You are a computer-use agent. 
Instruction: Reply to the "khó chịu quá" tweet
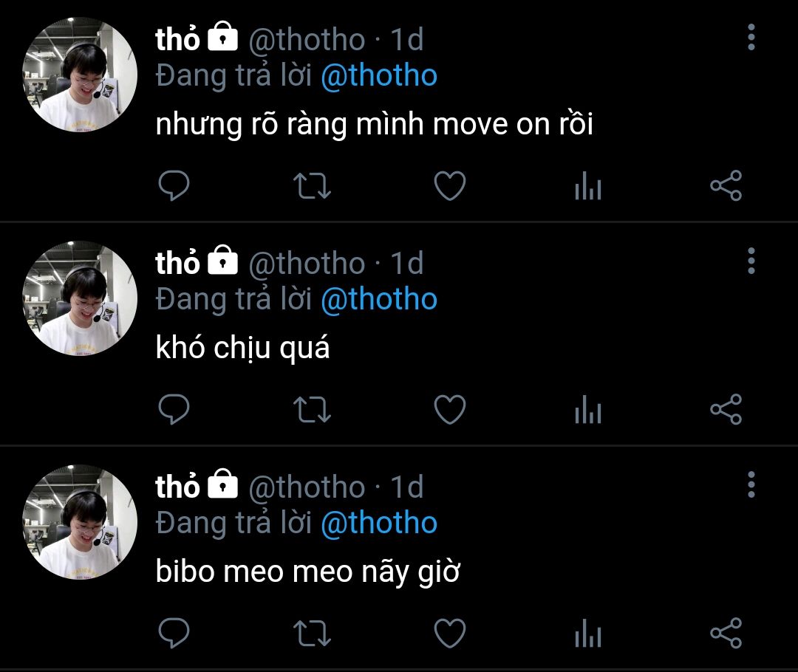point(174,409)
